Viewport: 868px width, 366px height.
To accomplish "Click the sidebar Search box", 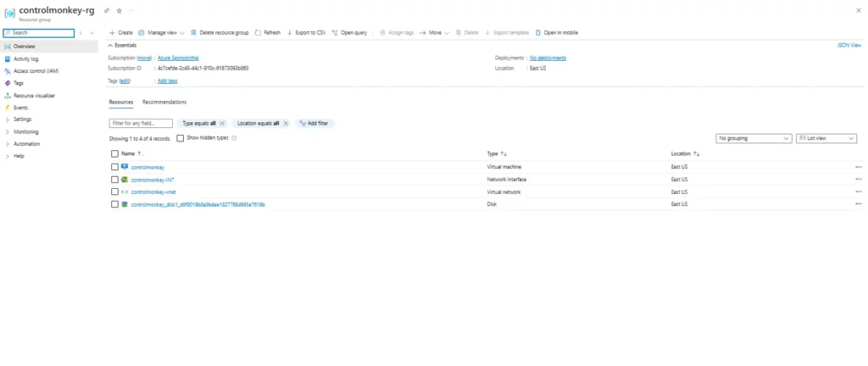I will tap(39, 33).
